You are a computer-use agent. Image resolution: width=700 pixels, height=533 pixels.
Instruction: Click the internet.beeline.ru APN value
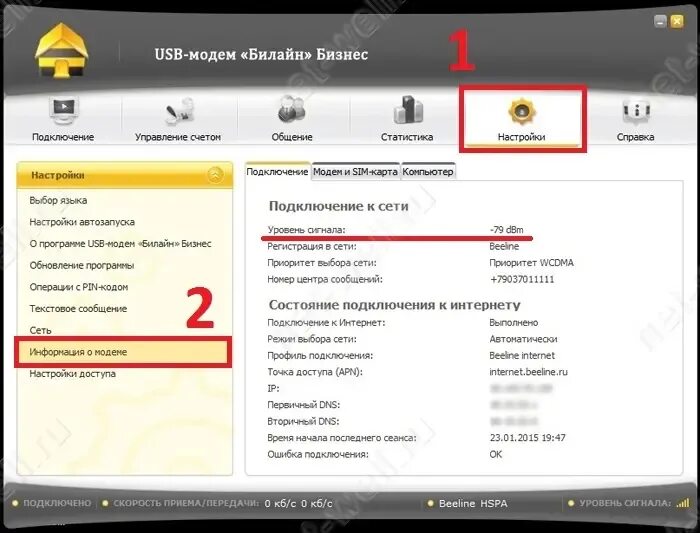pyautogui.click(x=529, y=372)
